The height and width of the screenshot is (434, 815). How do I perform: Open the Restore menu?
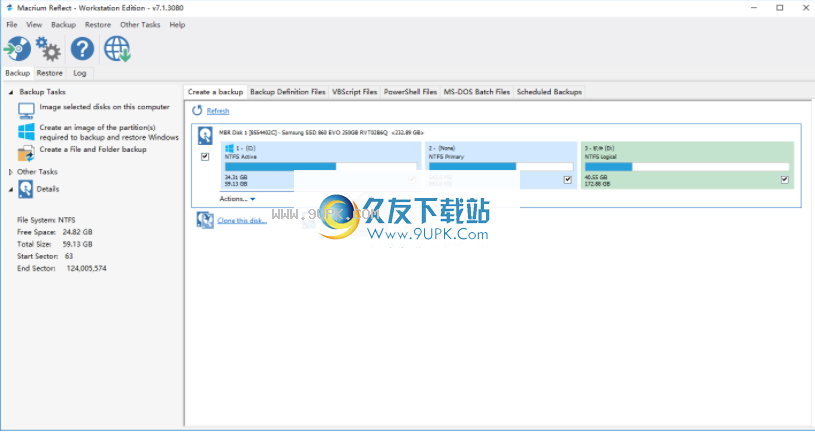click(x=98, y=24)
